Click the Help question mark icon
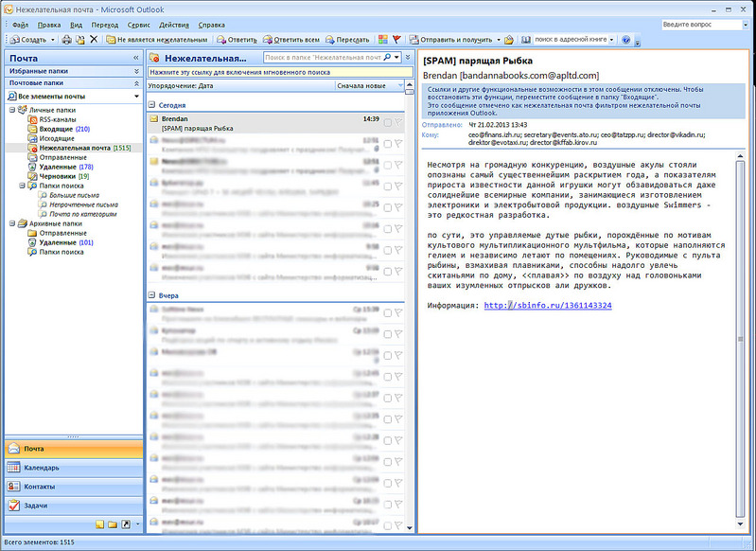The width and height of the screenshot is (756, 551). [626, 41]
